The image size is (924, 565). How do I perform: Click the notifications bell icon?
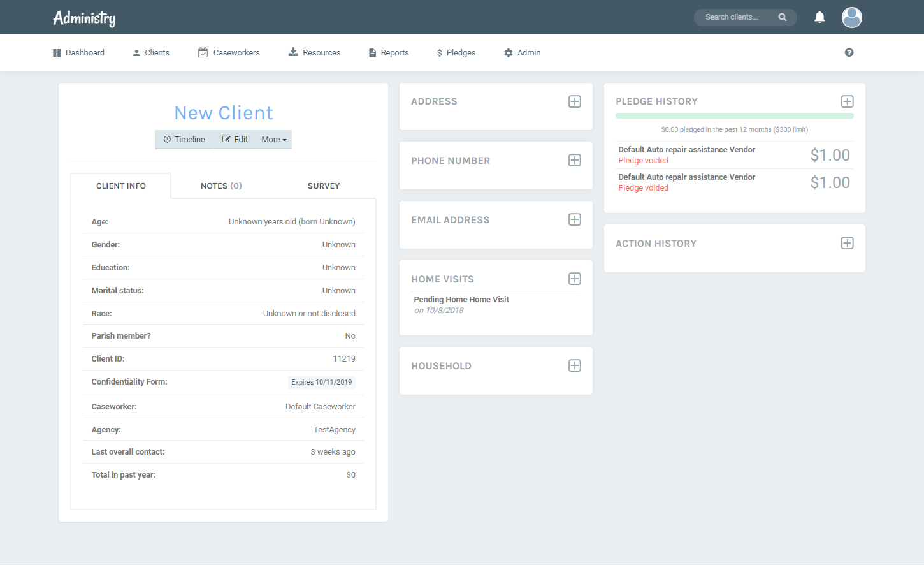tap(819, 17)
